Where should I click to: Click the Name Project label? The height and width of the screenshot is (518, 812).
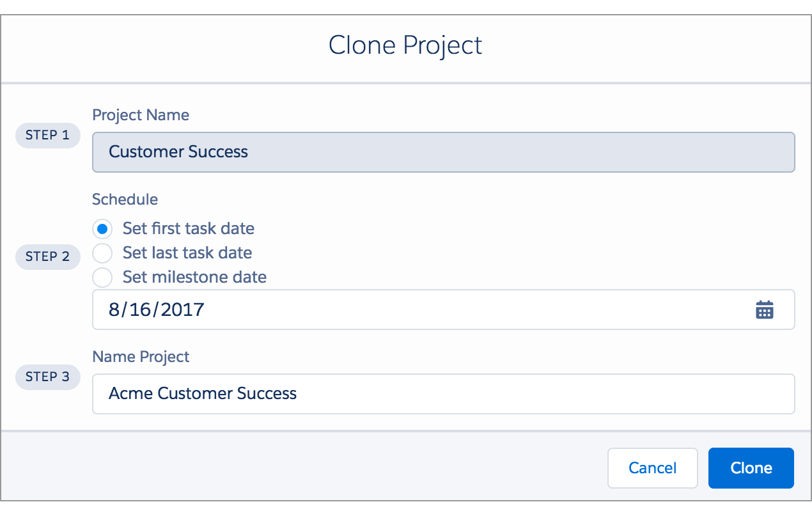click(141, 357)
